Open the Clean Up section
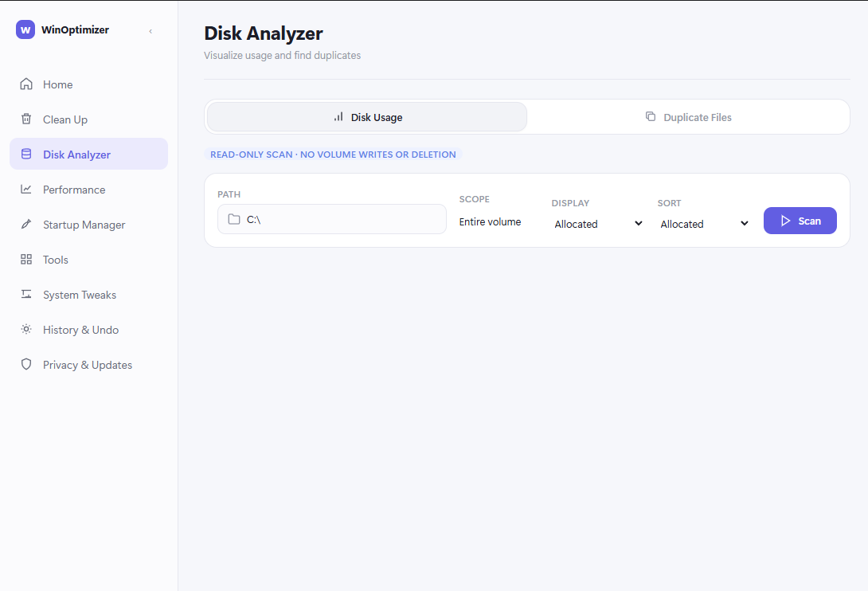Viewport: 868px width, 591px height. [88, 119]
